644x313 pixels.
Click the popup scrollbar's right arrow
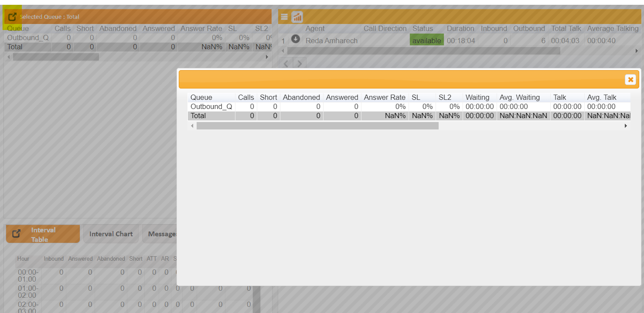(626, 126)
